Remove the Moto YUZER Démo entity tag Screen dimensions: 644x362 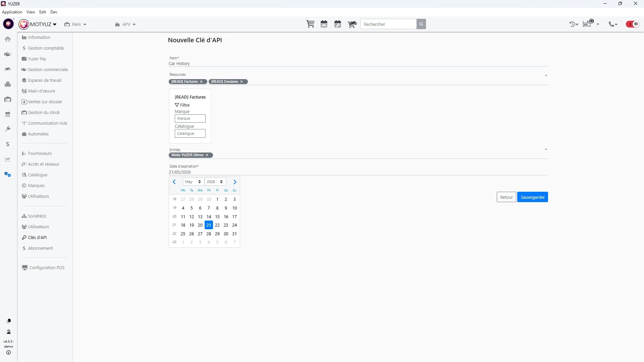207,155
